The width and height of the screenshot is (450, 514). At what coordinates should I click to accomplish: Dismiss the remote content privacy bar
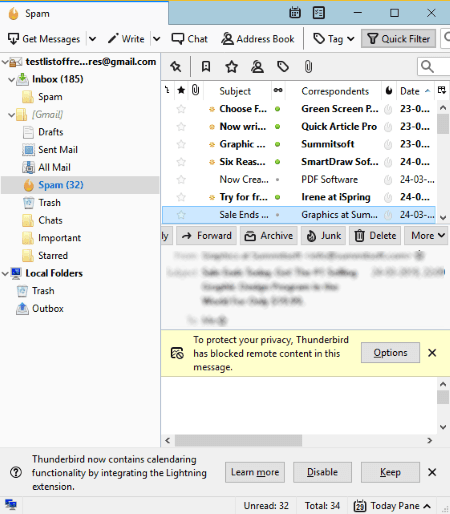(432, 353)
